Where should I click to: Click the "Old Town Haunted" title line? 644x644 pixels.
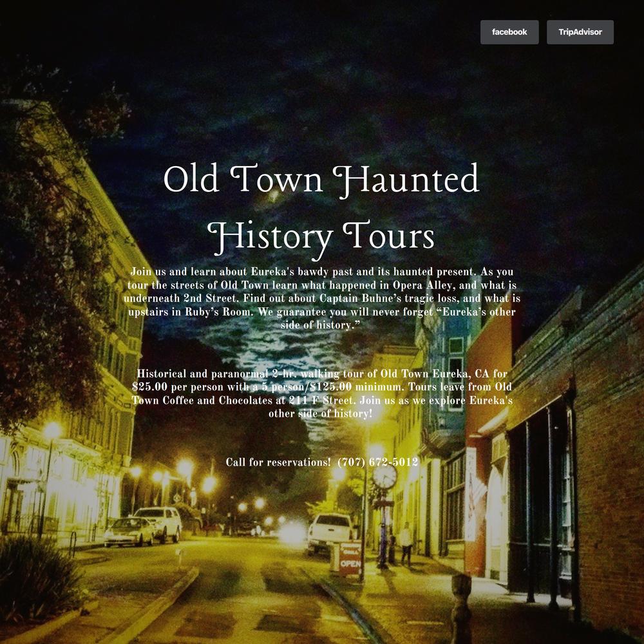pyautogui.click(x=321, y=180)
